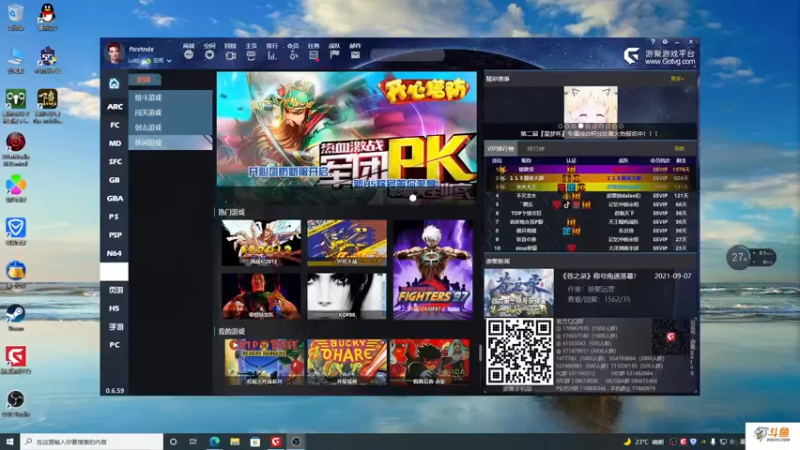
Task: Choose 休闲游戏 in the submenu
Action: click(170, 143)
